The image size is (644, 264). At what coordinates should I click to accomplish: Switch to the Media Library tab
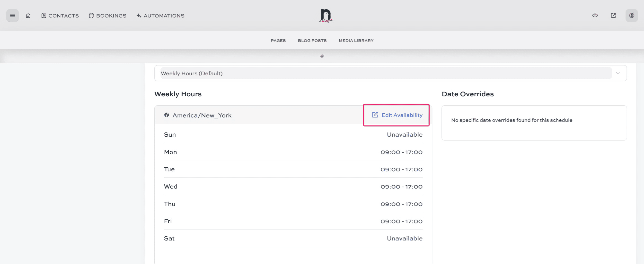click(356, 41)
